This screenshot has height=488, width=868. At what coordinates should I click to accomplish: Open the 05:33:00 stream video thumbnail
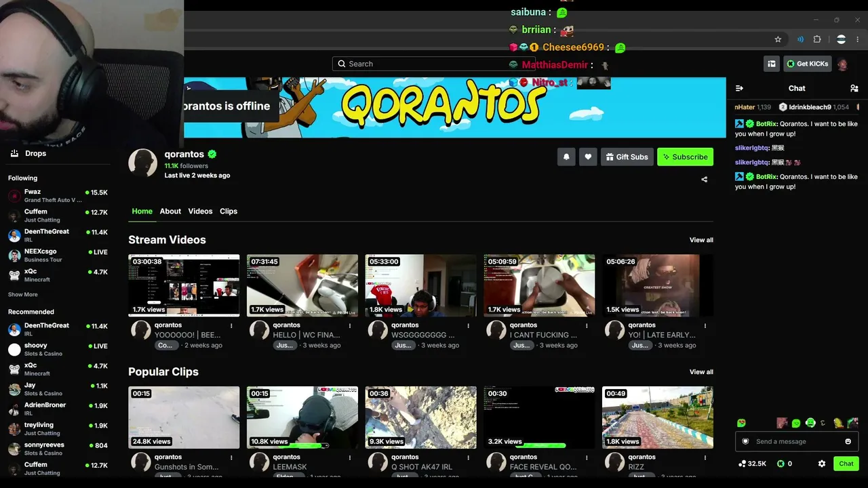click(x=420, y=285)
